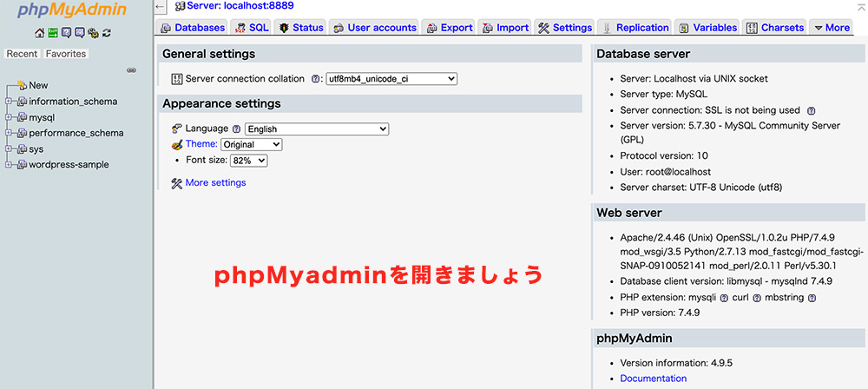This screenshot has height=389, width=868.
Task: Click the help icon after mysqli extension
Action: click(724, 298)
